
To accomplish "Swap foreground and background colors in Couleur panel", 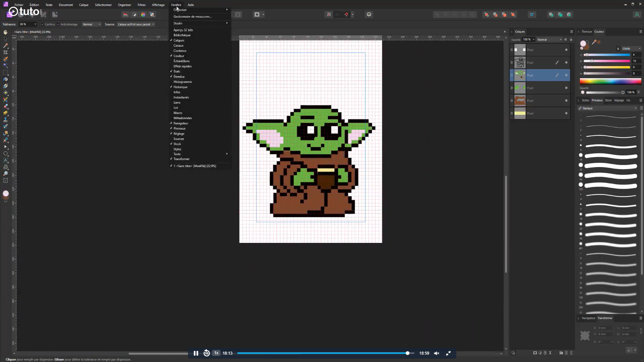I will (x=588, y=42).
